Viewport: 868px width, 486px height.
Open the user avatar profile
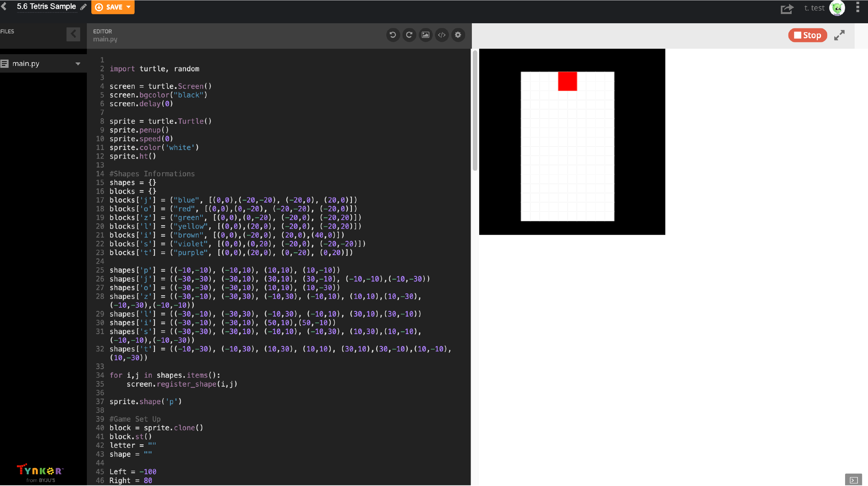coord(837,8)
